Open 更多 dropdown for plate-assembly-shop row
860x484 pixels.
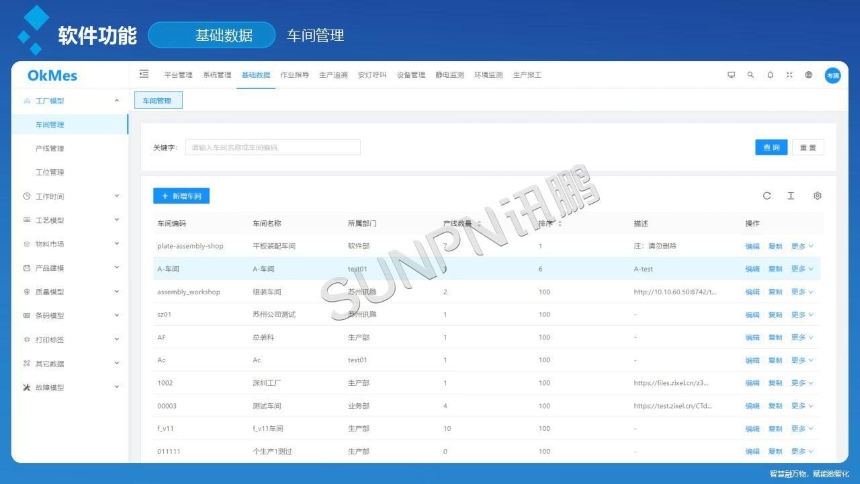click(802, 246)
